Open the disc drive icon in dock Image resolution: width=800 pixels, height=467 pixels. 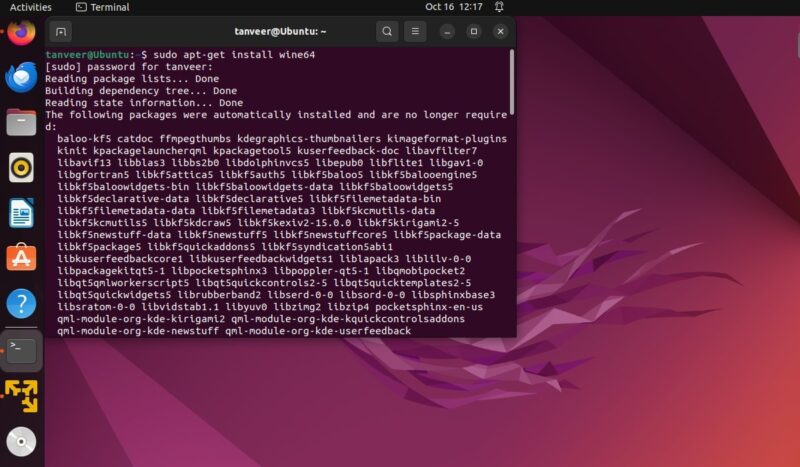click(21, 441)
